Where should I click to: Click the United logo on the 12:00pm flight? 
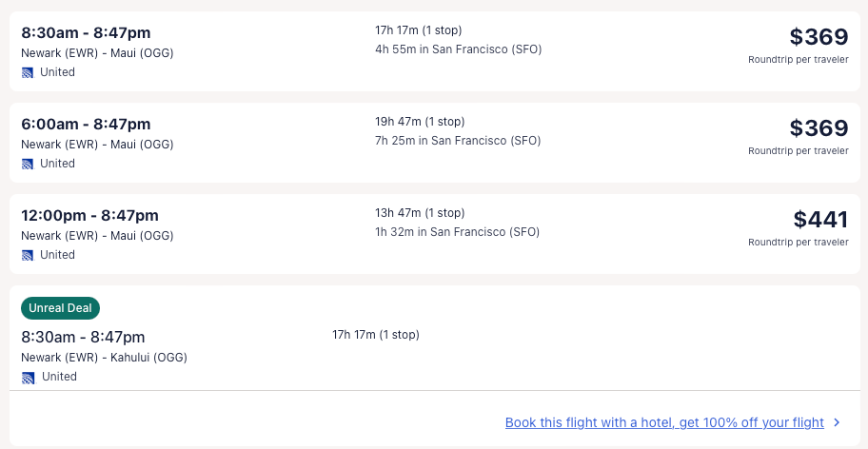coord(29,255)
